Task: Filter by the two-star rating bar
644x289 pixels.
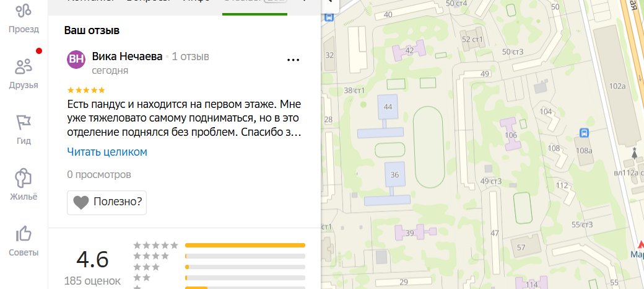Action: pos(245,278)
